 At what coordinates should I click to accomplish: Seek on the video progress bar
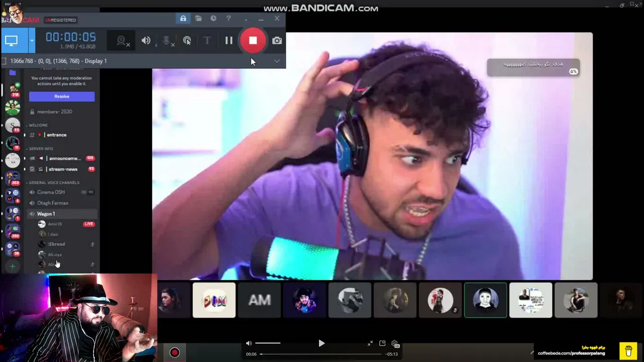[x=321, y=354]
